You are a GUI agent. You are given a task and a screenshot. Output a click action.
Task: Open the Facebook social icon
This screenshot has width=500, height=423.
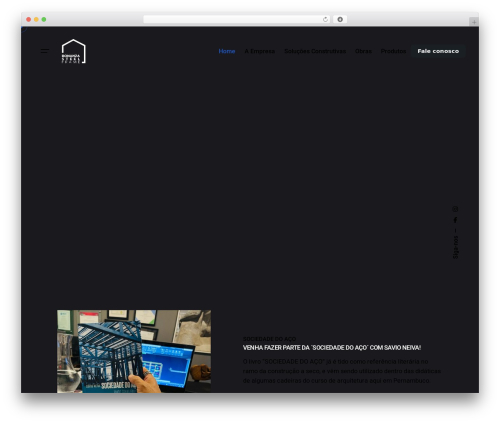[455, 220]
